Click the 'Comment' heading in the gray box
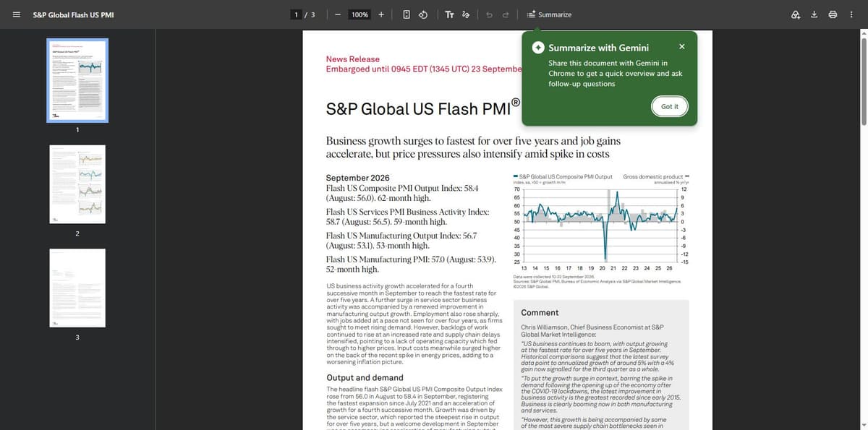 point(540,312)
